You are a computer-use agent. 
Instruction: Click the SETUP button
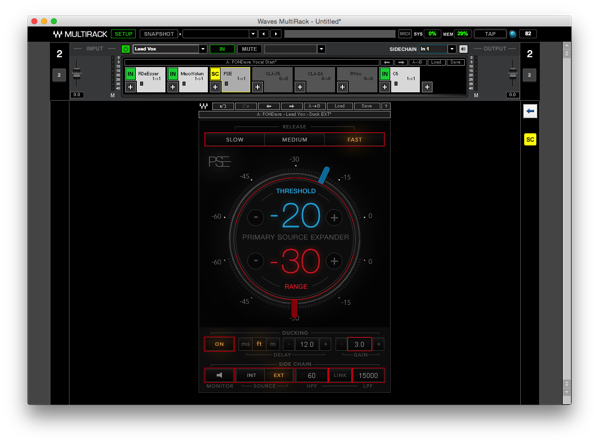123,34
